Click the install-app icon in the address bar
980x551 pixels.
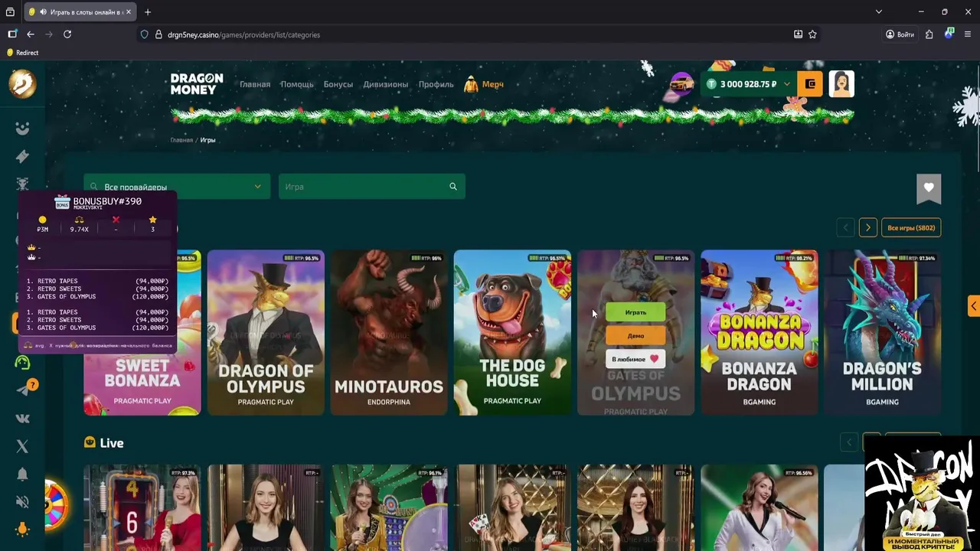pyautogui.click(x=798, y=34)
